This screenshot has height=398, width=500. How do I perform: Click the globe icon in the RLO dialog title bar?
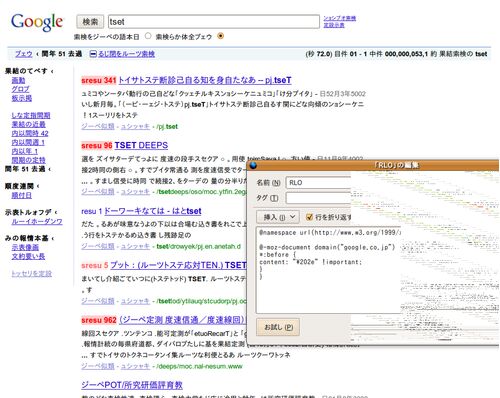click(x=253, y=165)
